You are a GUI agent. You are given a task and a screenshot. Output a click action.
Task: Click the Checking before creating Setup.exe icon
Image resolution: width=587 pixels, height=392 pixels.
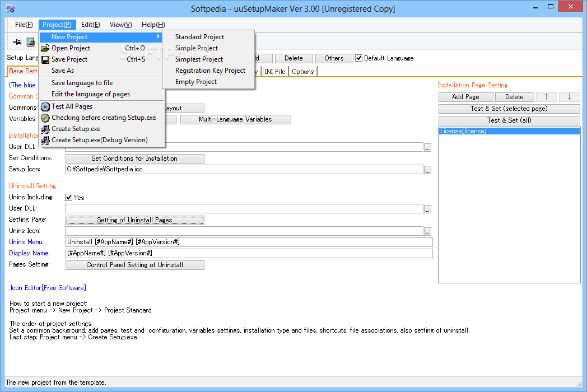pyautogui.click(x=45, y=118)
